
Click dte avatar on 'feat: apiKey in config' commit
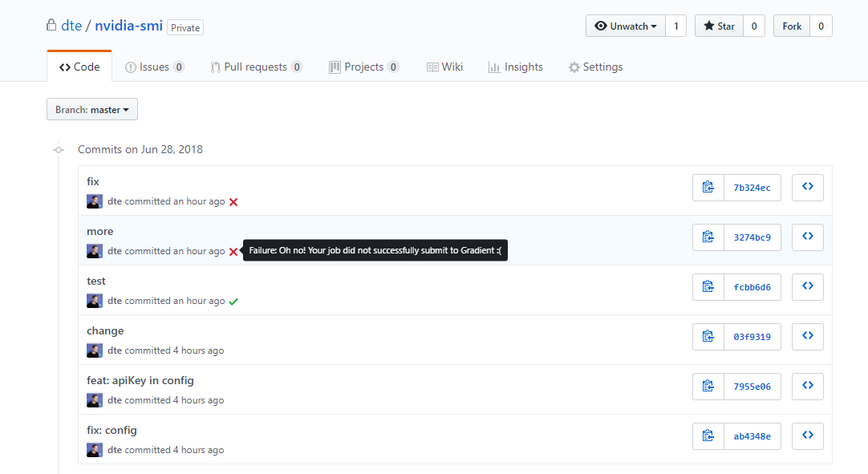click(95, 400)
